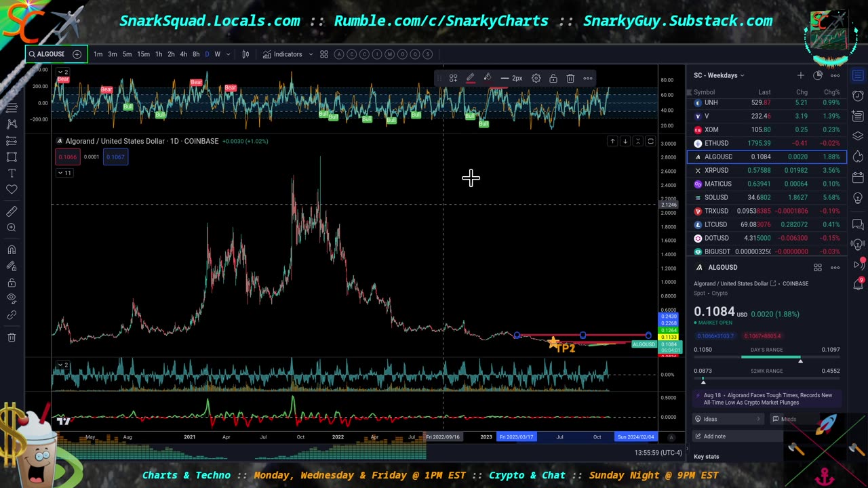Select the 1m timeframe
868x488 pixels.
[98, 54]
